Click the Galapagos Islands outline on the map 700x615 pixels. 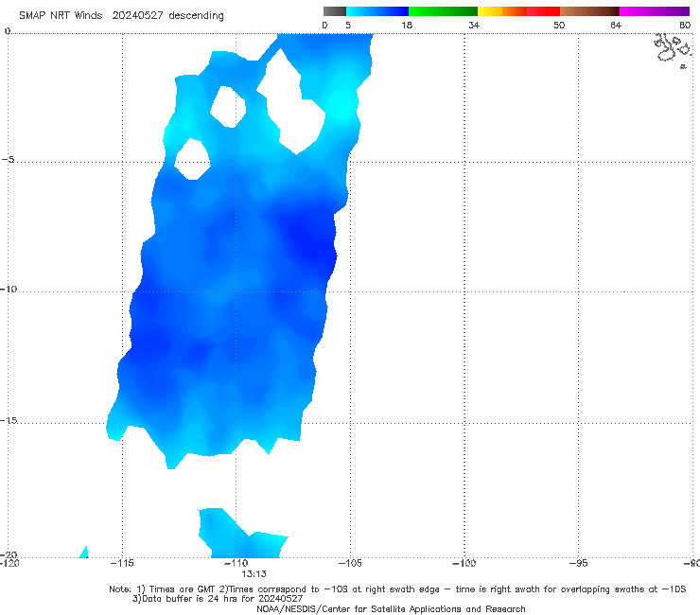pyautogui.click(x=673, y=49)
